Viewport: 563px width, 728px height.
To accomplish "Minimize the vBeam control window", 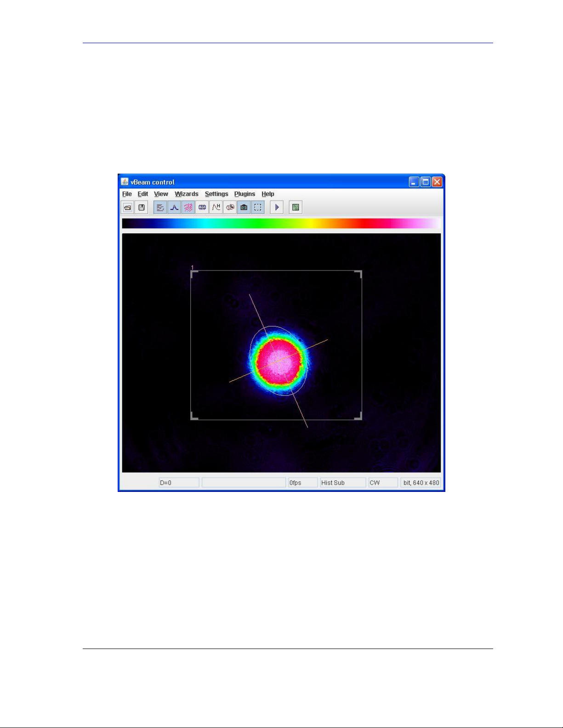I will [x=414, y=182].
